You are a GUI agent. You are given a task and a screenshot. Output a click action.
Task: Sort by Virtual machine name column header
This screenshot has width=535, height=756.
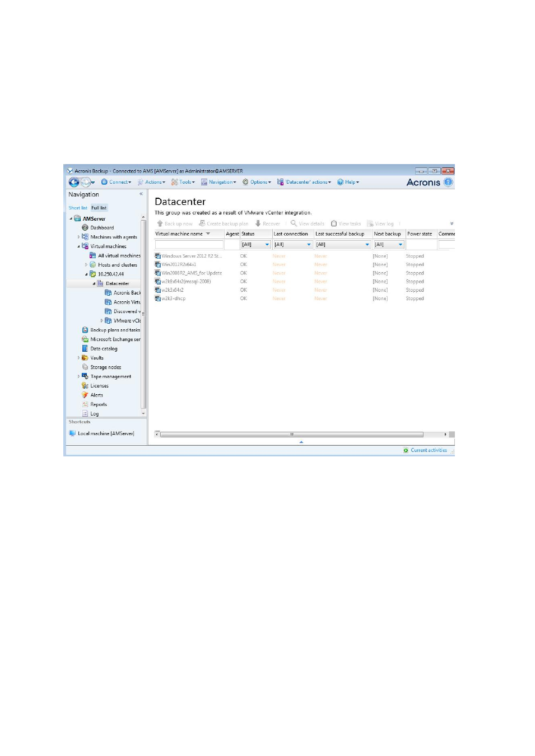(189, 234)
